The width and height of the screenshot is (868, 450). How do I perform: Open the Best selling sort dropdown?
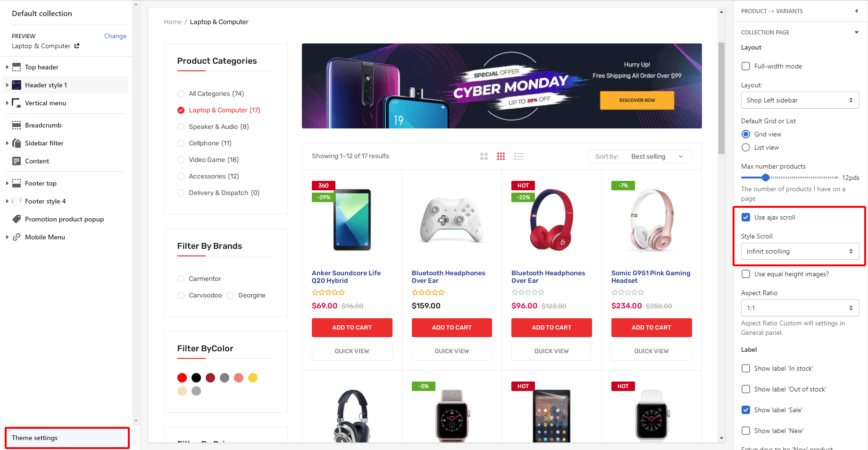[640, 156]
